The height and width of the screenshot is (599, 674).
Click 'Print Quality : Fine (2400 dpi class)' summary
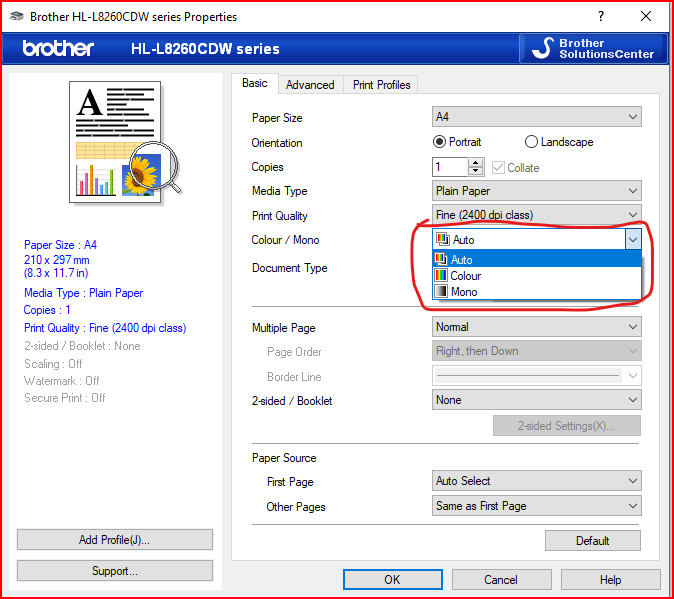105,328
